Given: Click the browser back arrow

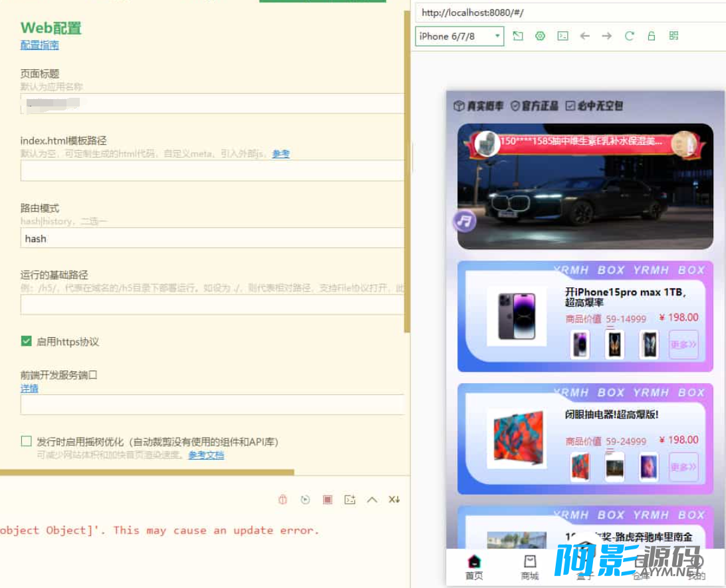Looking at the screenshot, I should (585, 36).
